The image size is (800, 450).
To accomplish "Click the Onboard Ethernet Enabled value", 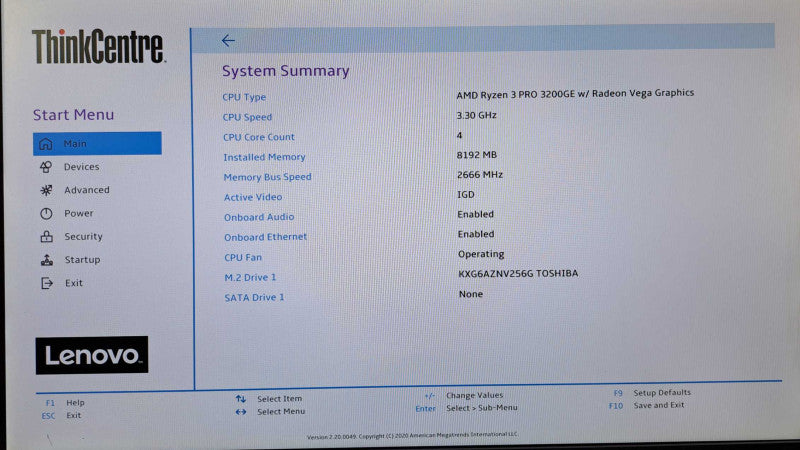I will point(476,234).
